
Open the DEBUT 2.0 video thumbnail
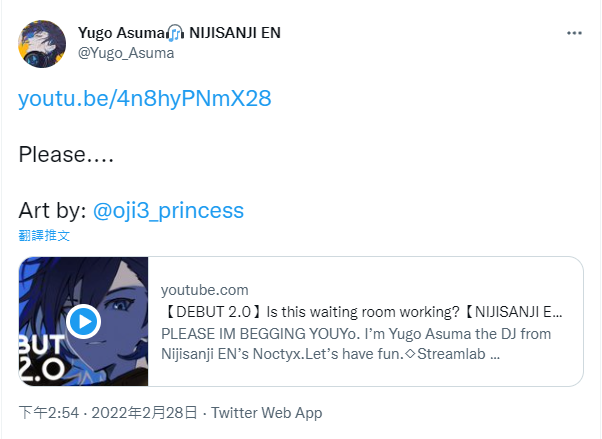(x=83, y=321)
